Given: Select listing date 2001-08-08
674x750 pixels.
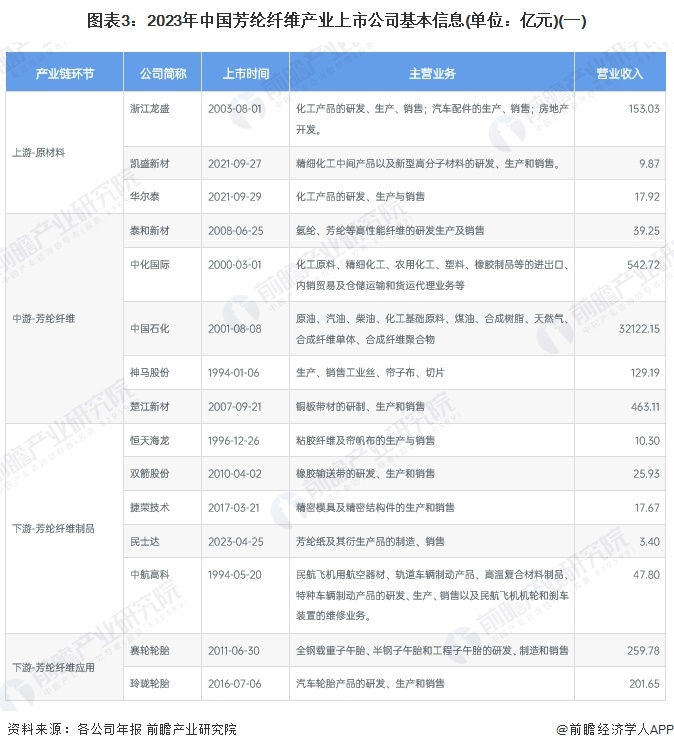Looking at the screenshot, I should click(235, 329).
